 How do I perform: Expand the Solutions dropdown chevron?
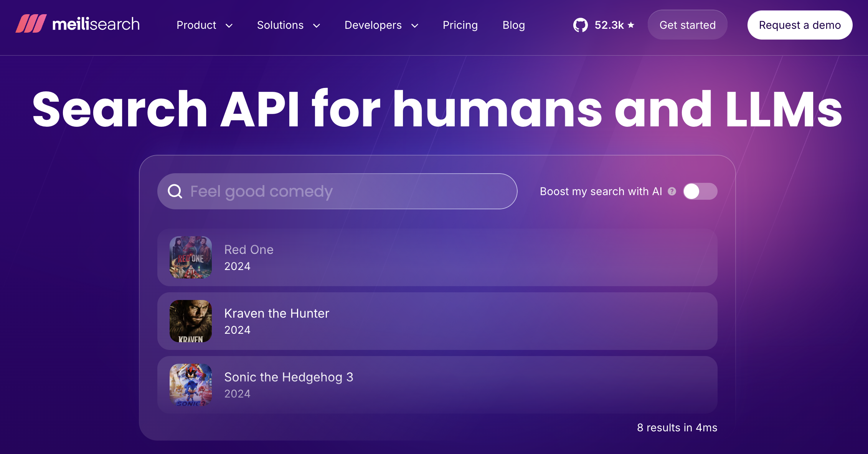(317, 26)
